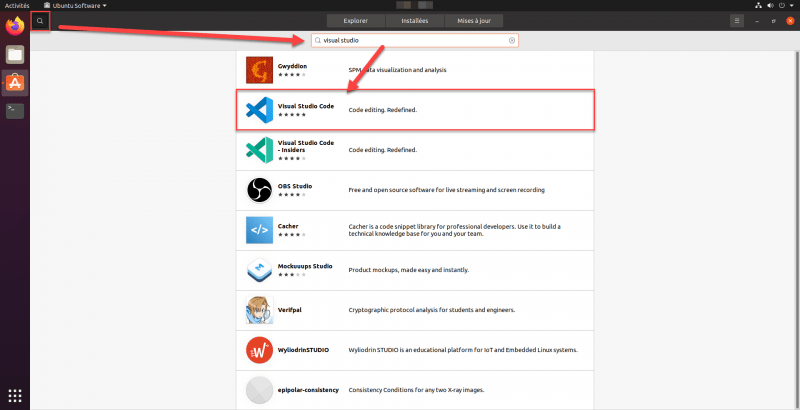The width and height of the screenshot is (800, 410).
Task: Click the Mockuuups Studio star rating
Action: pyautogui.click(x=292, y=274)
